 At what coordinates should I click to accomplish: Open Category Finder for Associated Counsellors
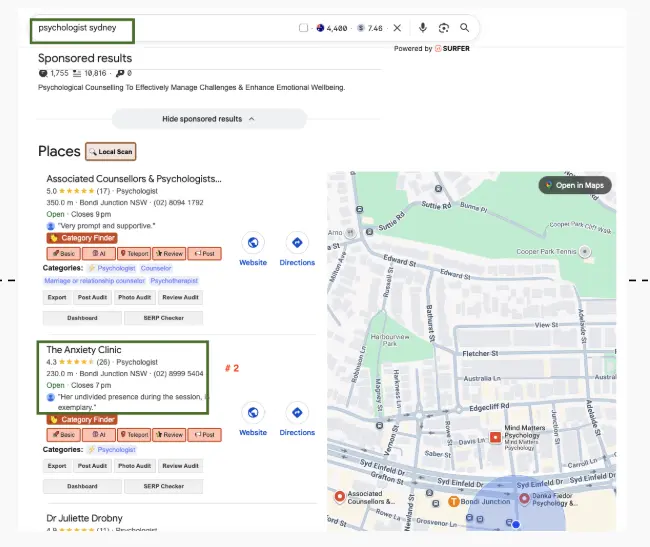pyautogui.click(x=82, y=238)
